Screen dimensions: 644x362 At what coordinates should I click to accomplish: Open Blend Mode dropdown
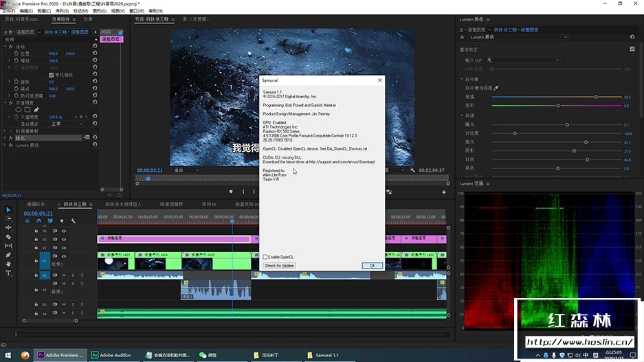(x=66, y=124)
